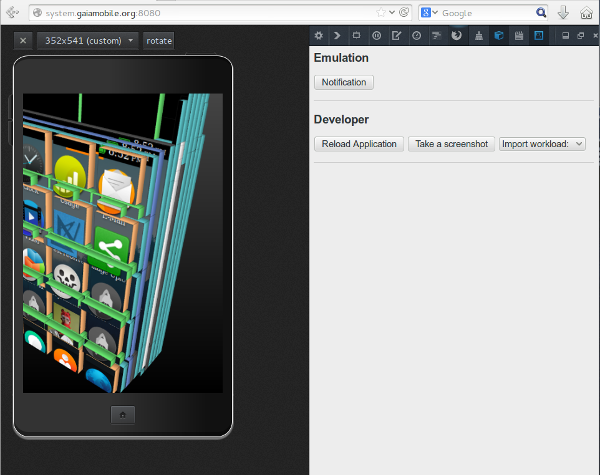
Task: Open the Web Console panel
Action: point(338,36)
